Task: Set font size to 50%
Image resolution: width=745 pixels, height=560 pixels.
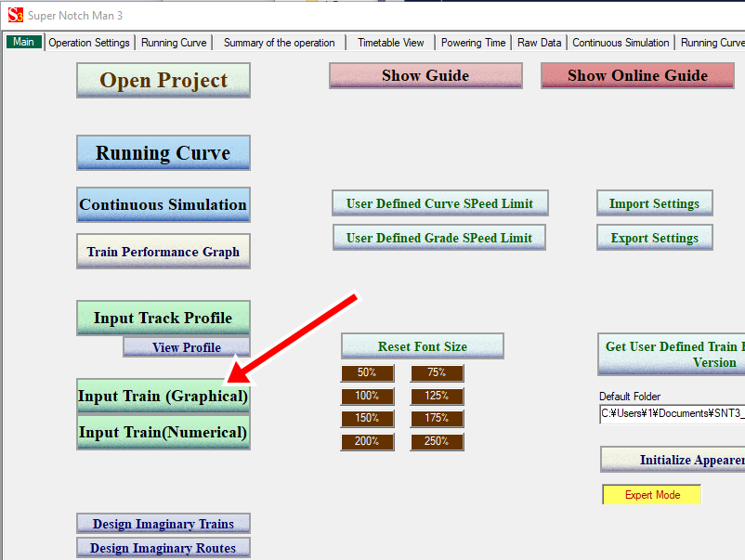Action: (367, 372)
